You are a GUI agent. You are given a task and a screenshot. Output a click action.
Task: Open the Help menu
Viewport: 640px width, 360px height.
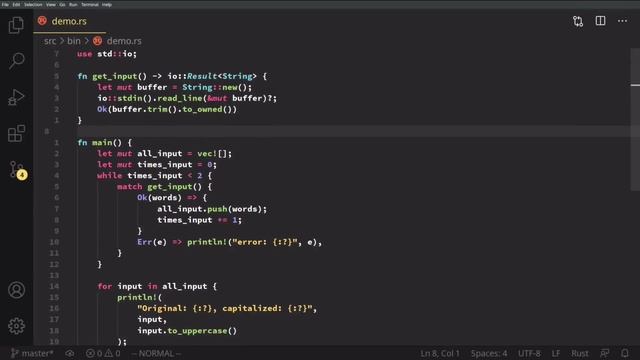tap(107, 4)
